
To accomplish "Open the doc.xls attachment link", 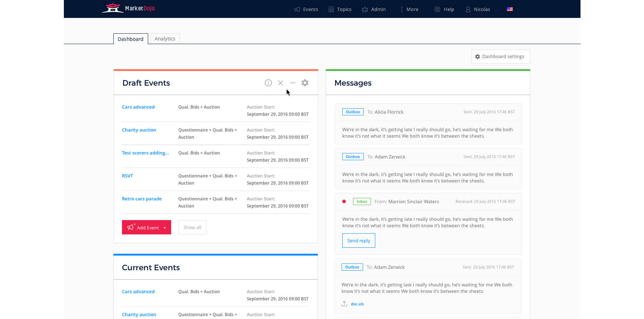I will tap(357, 304).
